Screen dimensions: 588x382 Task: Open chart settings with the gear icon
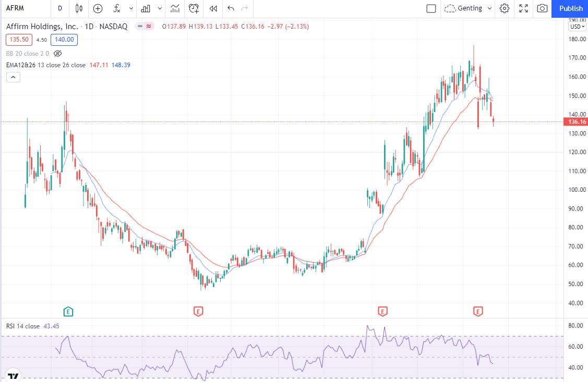505,8
